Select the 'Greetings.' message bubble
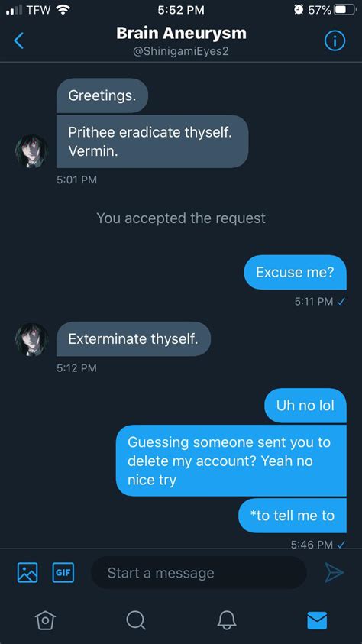Image resolution: width=362 pixels, height=644 pixels. (102, 95)
